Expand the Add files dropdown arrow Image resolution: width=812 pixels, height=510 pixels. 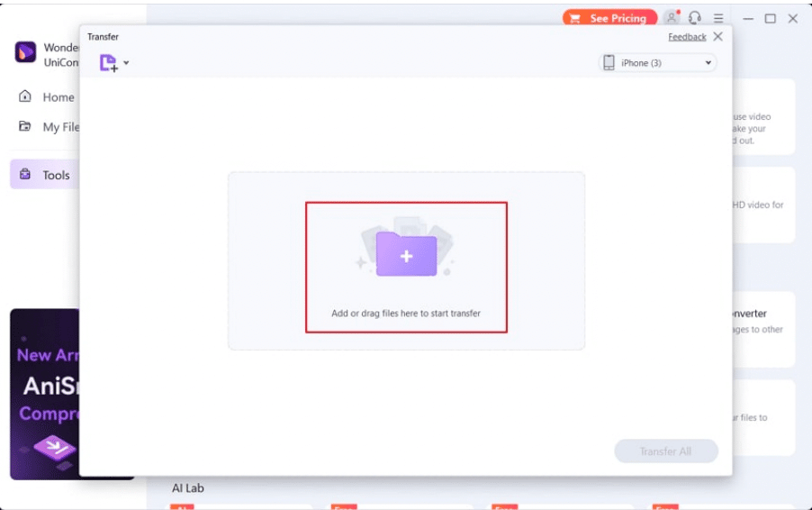click(x=126, y=63)
